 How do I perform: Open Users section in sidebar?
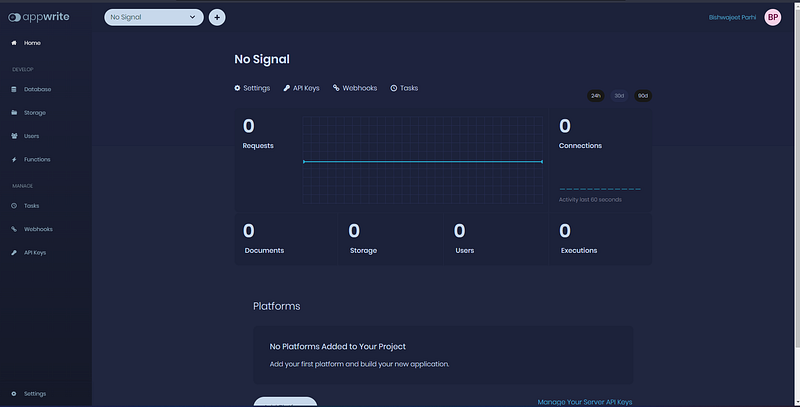point(31,136)
